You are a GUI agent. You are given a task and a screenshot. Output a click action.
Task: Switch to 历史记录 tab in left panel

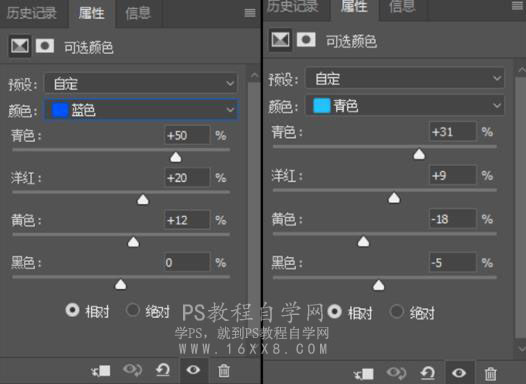click(32, 13)
